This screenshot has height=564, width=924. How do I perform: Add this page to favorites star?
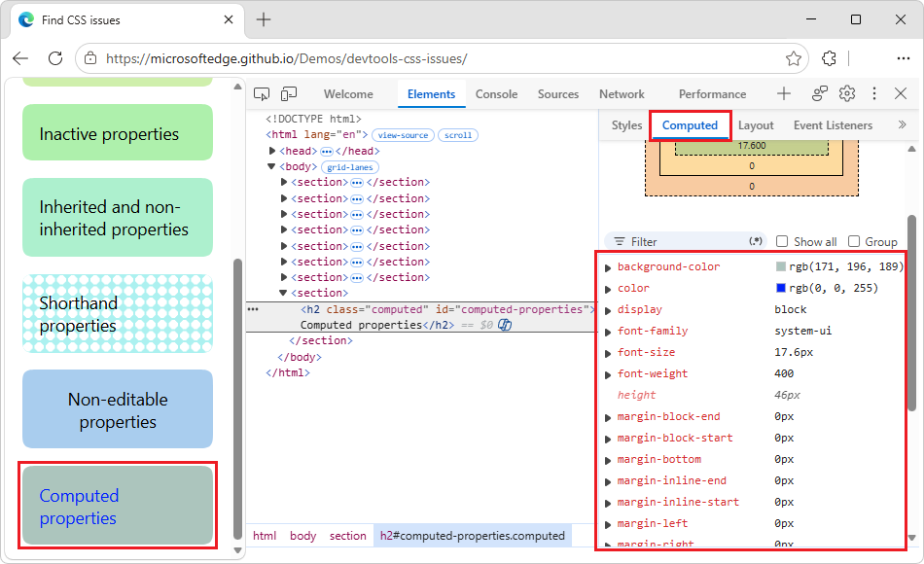(x=793, y=58)
